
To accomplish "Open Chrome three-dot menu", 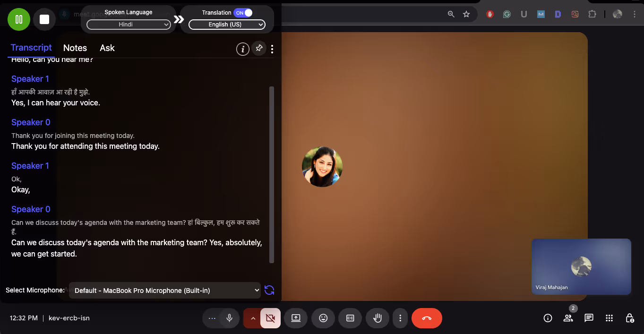I will pos(635,14).
